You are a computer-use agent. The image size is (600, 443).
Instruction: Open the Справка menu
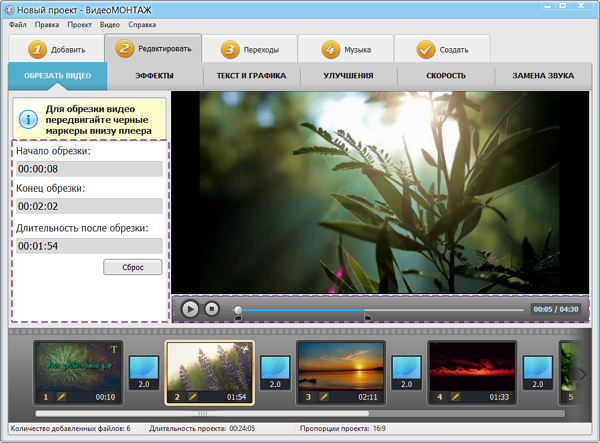point(142,24)
